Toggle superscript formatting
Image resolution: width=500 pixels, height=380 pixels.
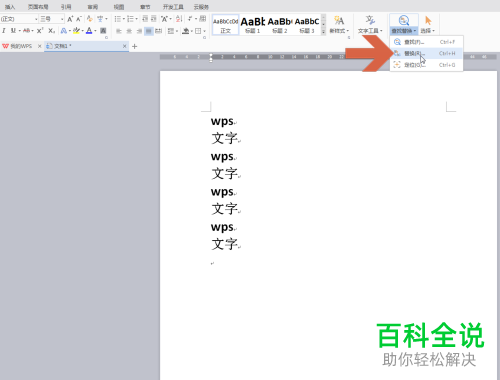(40, 31)
